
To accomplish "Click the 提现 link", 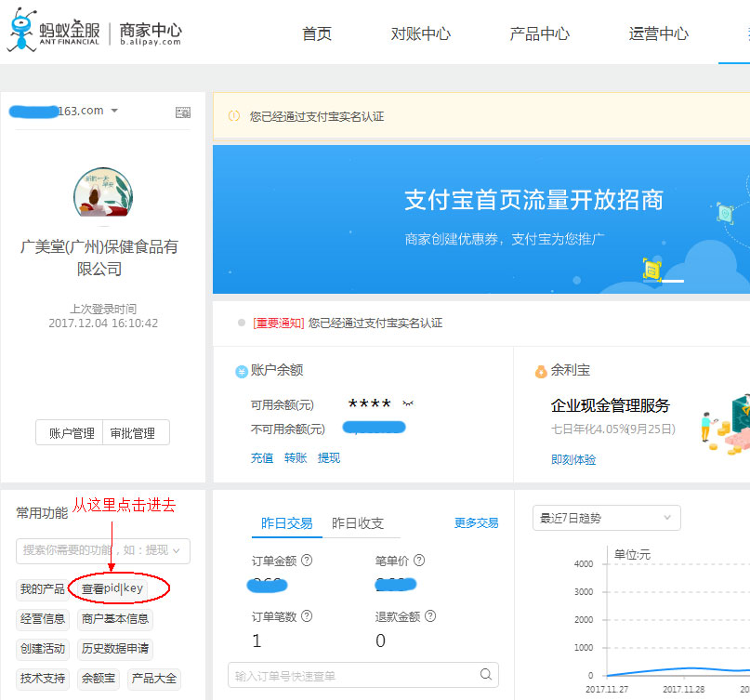I will tap(329, 458).
